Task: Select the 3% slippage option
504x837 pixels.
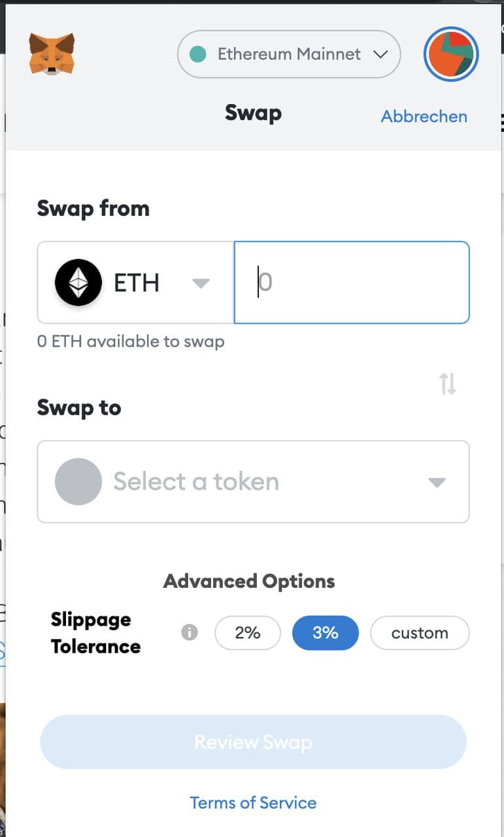Action: coord(325,633)
